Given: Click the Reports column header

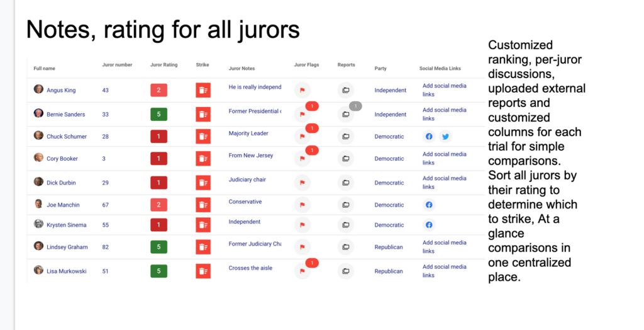Looking at the screenshot, I should coord(347,65).
